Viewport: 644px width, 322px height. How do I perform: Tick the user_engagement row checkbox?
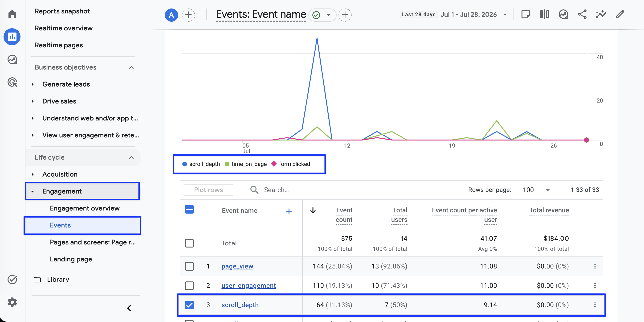pos(189,285)
